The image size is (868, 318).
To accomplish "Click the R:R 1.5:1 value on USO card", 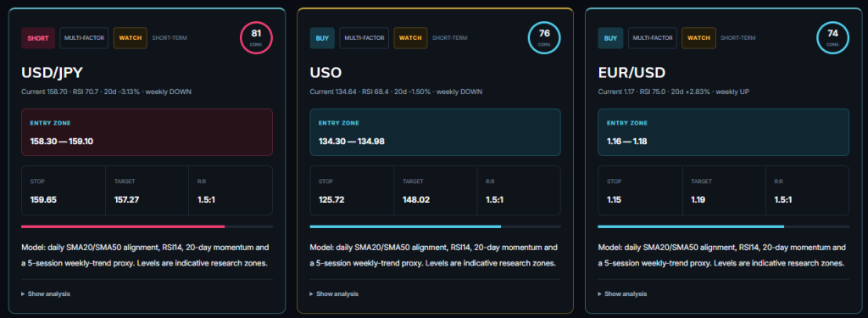I will [x=494, y=199].
